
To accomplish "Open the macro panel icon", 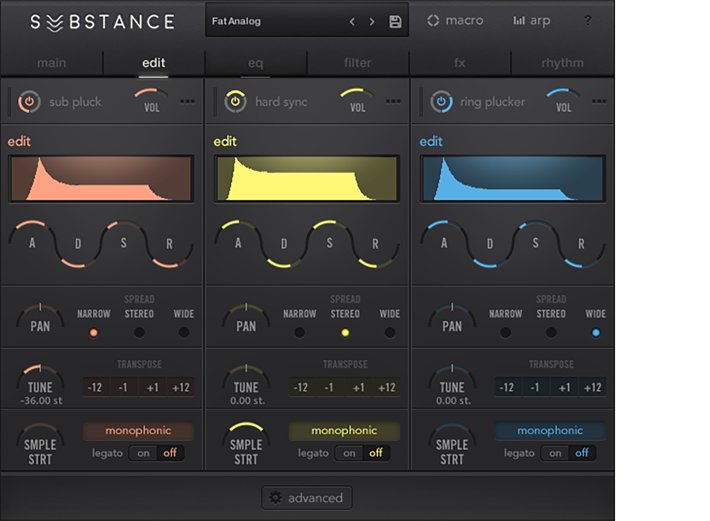I will click(455, 21).
